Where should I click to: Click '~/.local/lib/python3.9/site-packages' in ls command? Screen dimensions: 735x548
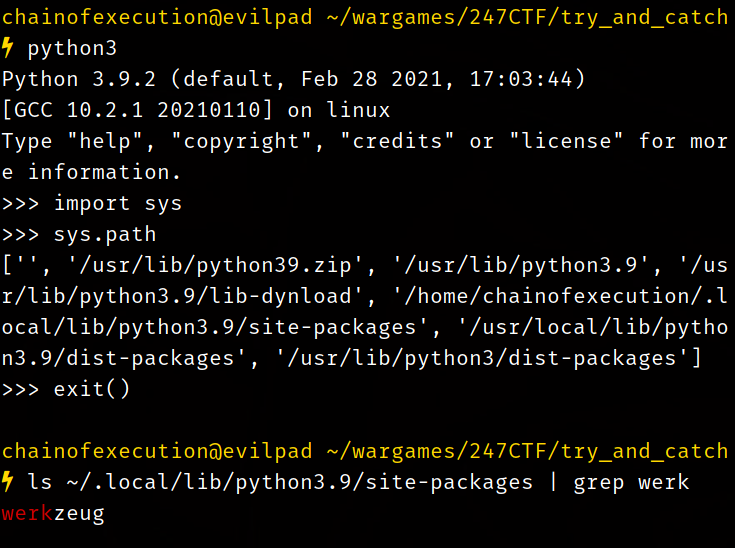coord(300,482)
